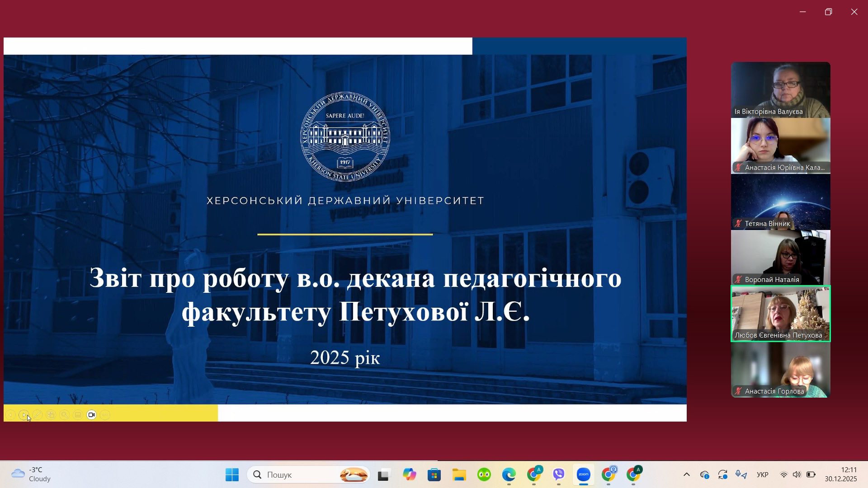Viewport: 868px width, 488px height.
Task: Click the camera icon in slideshow controls
Action: click(92, 415)
